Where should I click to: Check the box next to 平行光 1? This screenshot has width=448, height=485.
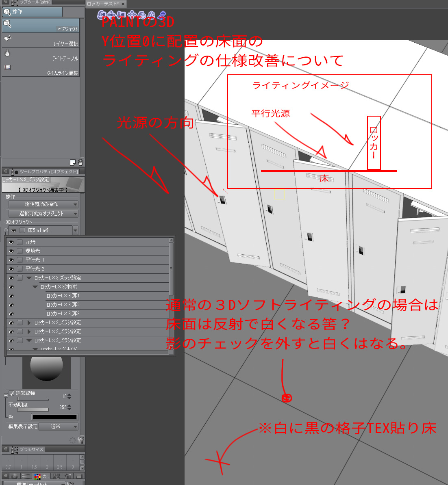pos(20,260)
